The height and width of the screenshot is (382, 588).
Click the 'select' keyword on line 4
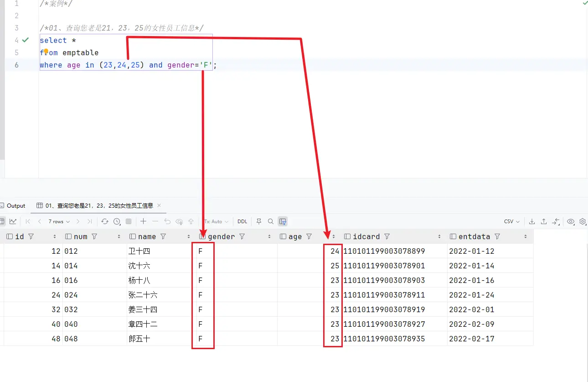(53, 41)
